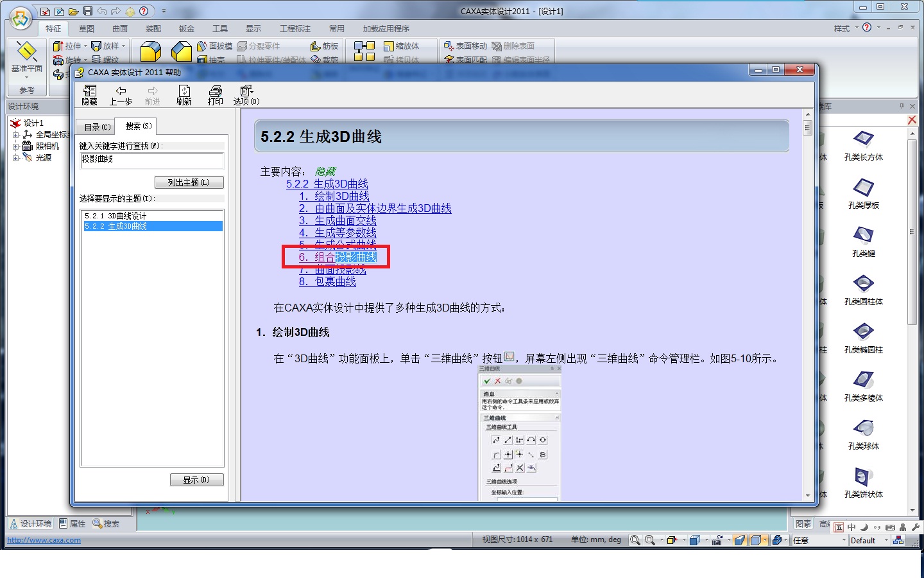This screenshot has width=924, height=578.
Task: Toggle IME punctuation mode button
Action: coord(877,527)
